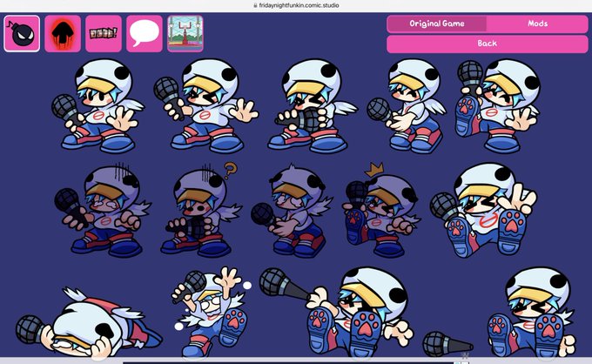592x364 pixels.
Task: Pick the top-row sprite kicking, mic overhead
Action: [x=498, y=105]
